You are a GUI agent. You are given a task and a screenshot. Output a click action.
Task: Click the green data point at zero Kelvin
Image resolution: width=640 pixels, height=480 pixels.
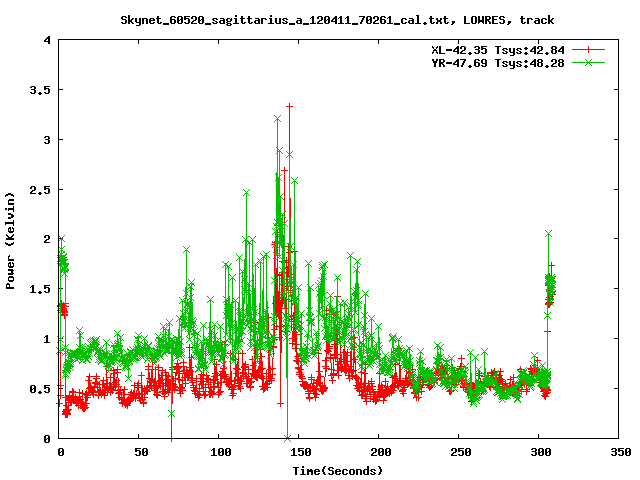tap(287, 438)
